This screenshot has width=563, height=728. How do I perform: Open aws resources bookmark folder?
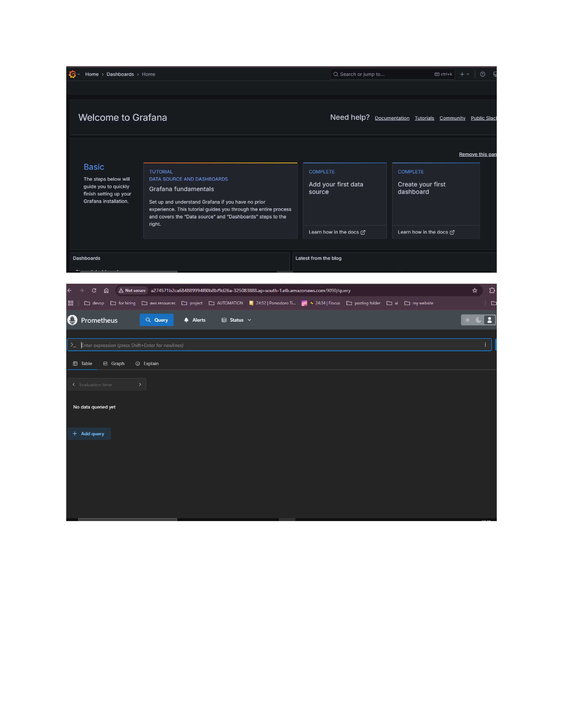point(159,303)
